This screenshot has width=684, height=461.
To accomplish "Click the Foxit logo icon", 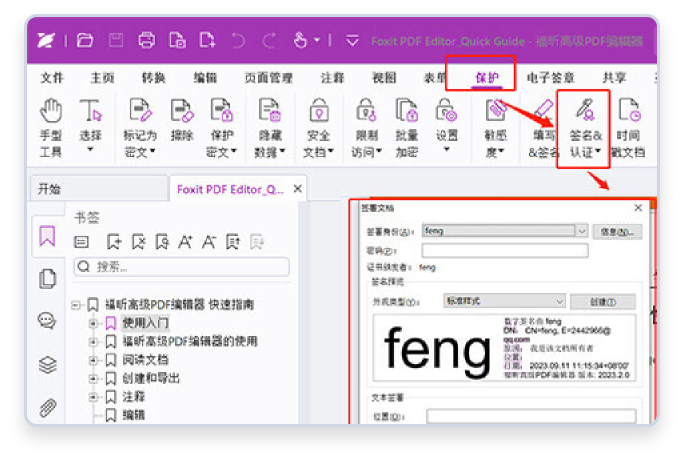I will tap(46, 41).
